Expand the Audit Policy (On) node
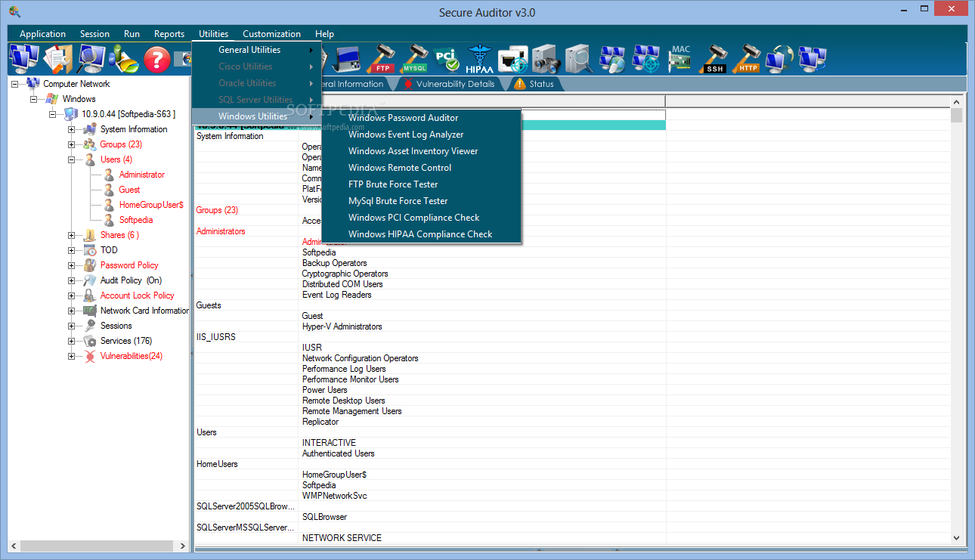 72,280
